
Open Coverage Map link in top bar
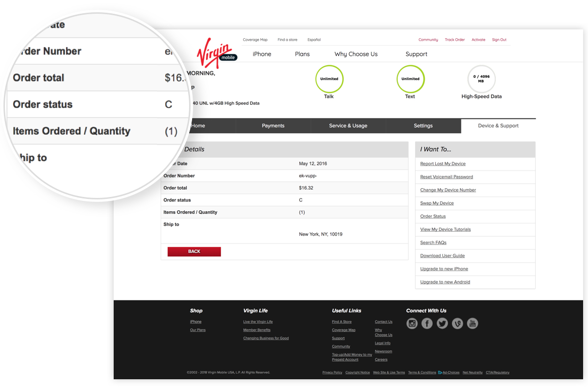click(255, 40)
